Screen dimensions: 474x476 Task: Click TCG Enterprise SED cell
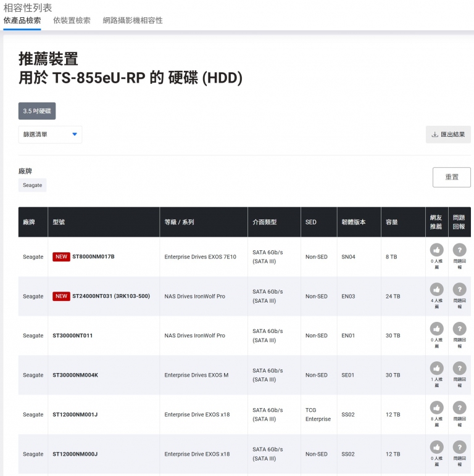(x=318, y=414)
